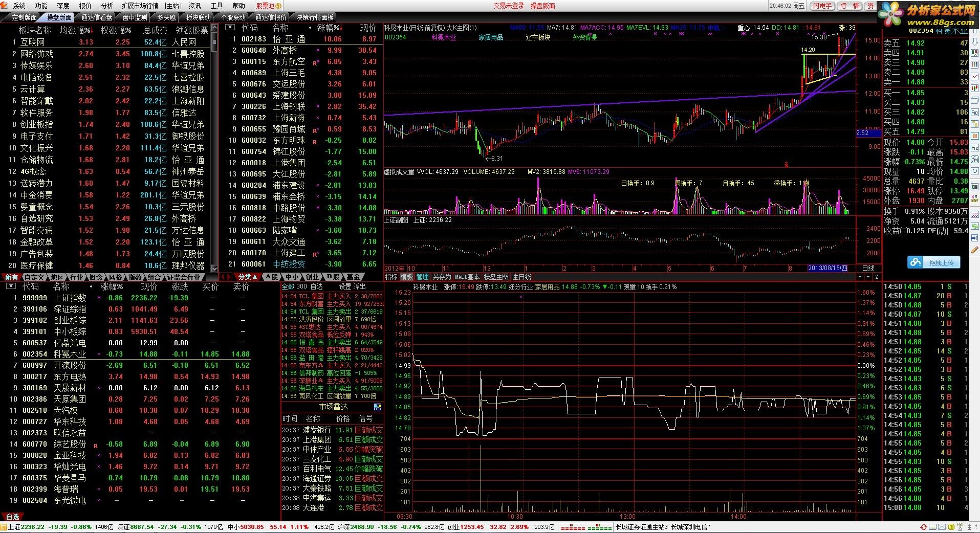Click 设置 in the alert panel header
980x533 pixels.
345,286
